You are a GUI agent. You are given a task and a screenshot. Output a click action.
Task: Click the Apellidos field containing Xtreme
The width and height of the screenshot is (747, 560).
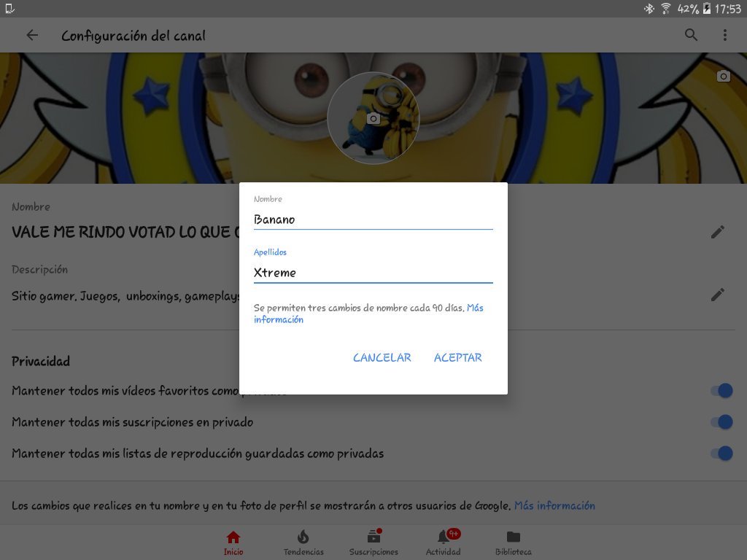tap(373, 273)
